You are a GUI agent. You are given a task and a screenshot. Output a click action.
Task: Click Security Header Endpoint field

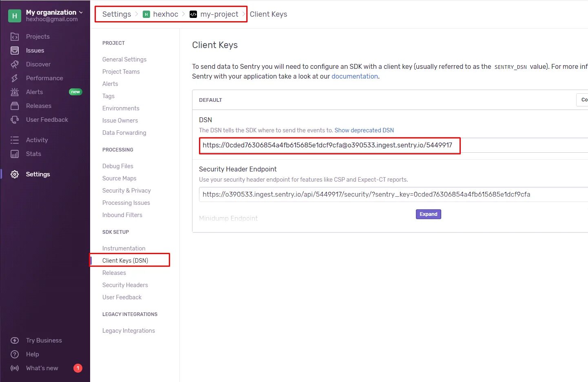(393, 195)
